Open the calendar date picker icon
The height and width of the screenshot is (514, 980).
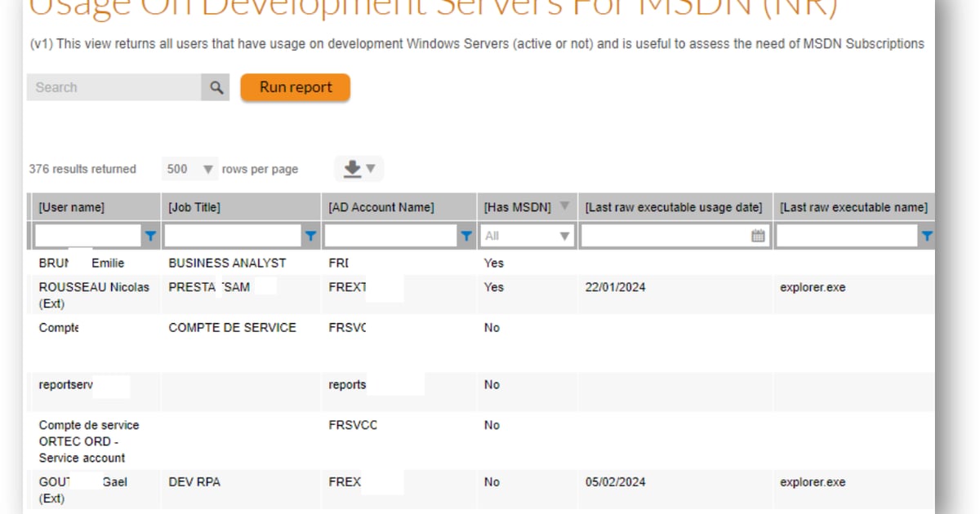pos(757,235)
